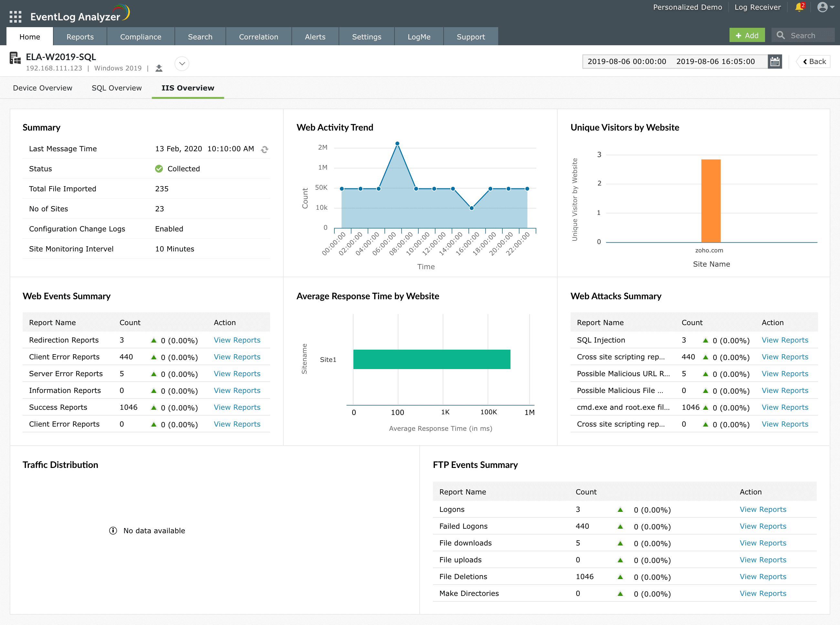Open the apps grid menu icon
This screenshot has width=840, height=625.
pos(16,17)
